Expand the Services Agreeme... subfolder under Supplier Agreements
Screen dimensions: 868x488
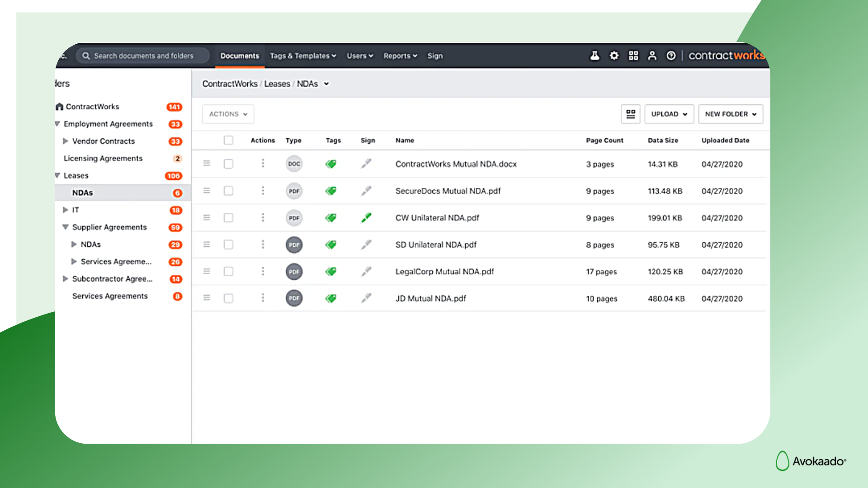74,262
